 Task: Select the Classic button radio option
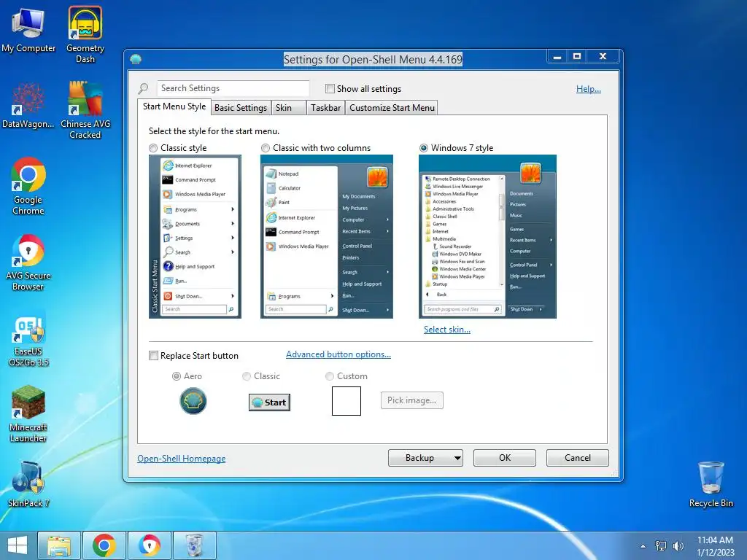tap(247, 376)
